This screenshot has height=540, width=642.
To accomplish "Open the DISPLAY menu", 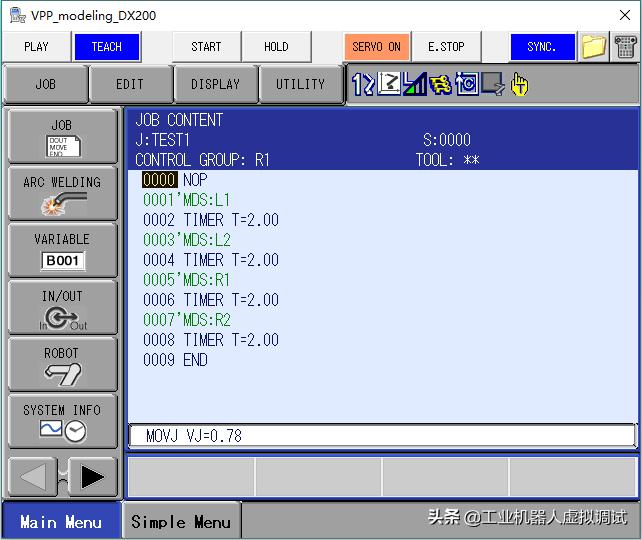I will pos(215,84).
